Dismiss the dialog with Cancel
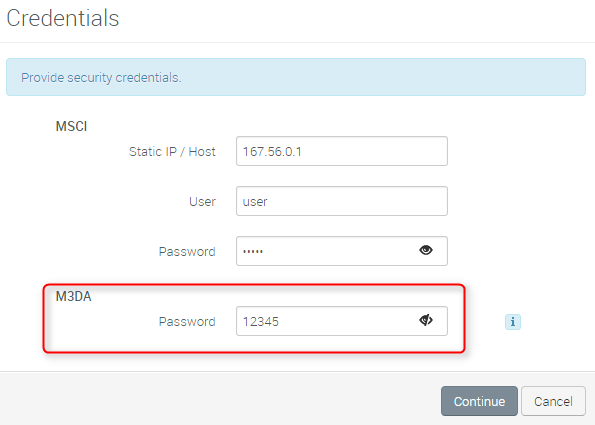Screen dimensions: 595x425 point(553,401)
